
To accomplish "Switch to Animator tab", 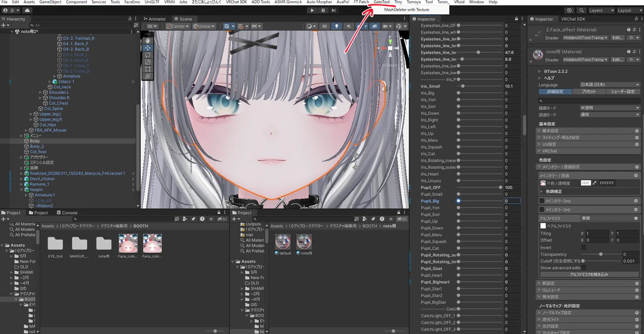I will pos(155,19).
